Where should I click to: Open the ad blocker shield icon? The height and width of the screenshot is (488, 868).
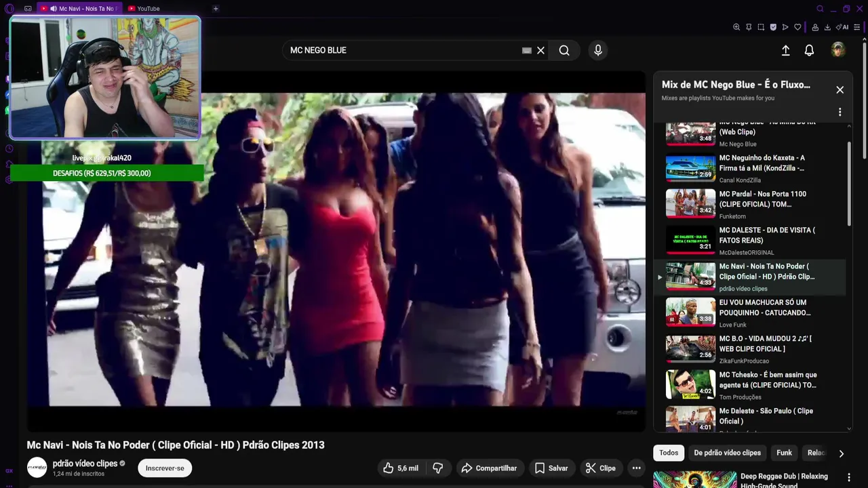[x=773, y=27]
